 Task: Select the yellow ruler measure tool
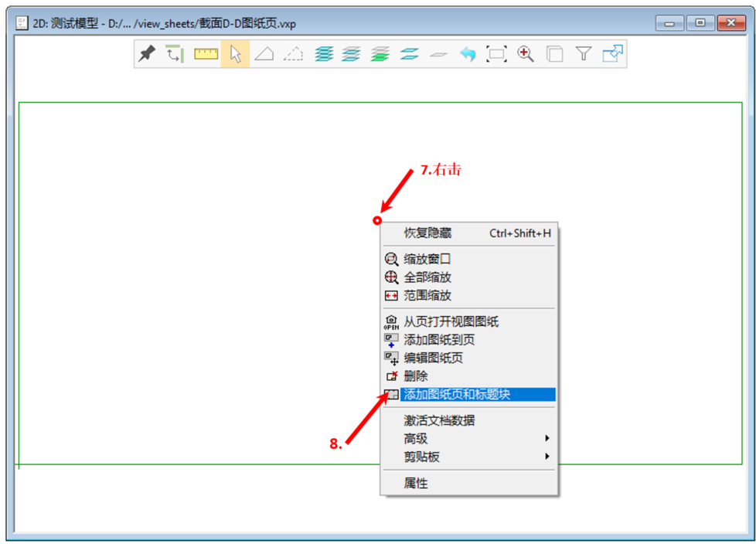(x=206, y=53)
